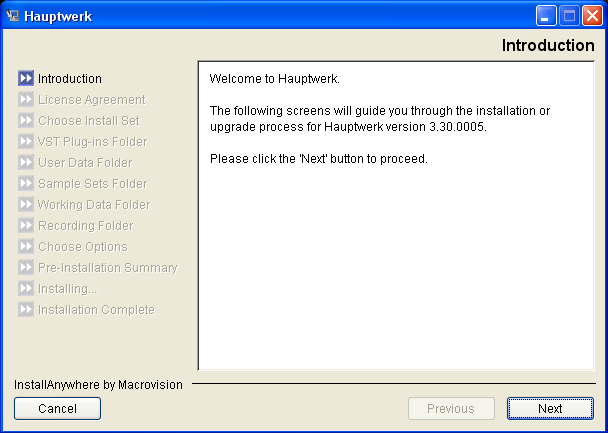Select the 'Working Data Folder' step label
The height and width of the screenshot is (433, 608).
(x=94, y=204)
